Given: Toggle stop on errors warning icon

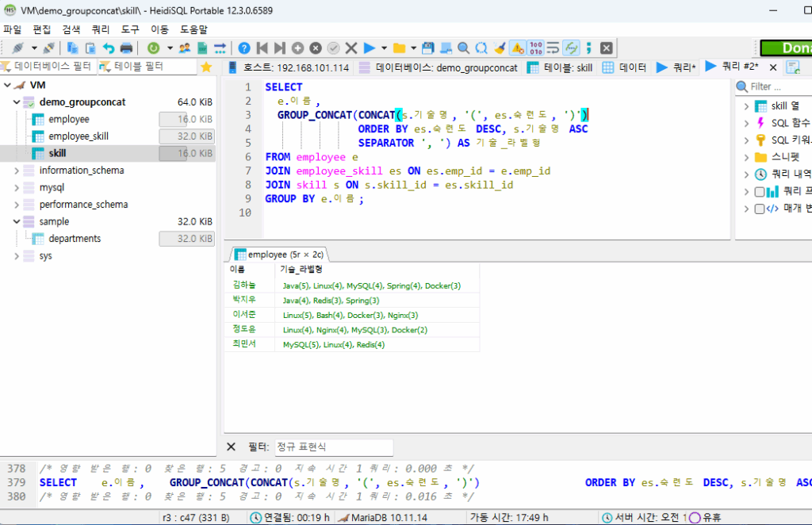Looking at the screenshot, I should coord(517,48).
